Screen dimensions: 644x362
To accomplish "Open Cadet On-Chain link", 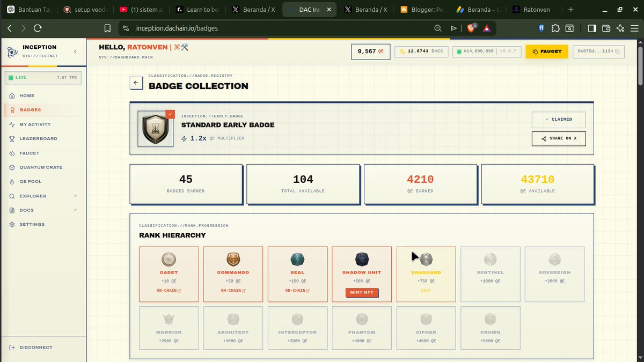I will pyautogui.click(x=169, y=291).
